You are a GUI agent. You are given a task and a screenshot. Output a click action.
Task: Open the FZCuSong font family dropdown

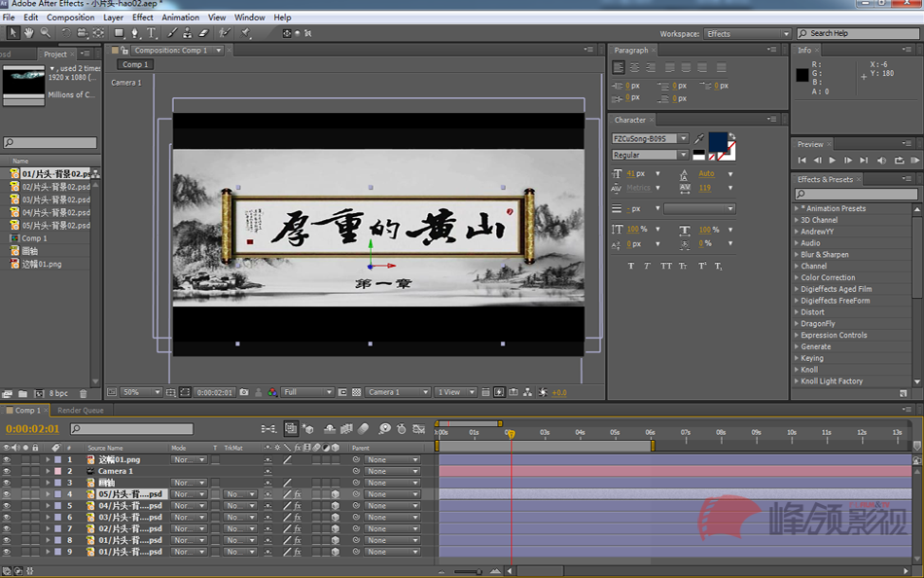click(683, 139)
